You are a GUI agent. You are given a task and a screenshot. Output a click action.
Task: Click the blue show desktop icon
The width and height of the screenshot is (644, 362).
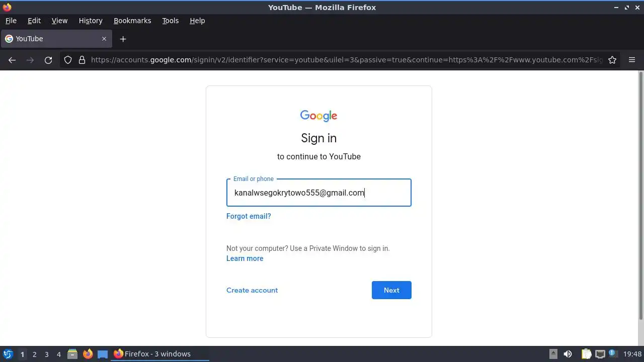coord(103,354)
